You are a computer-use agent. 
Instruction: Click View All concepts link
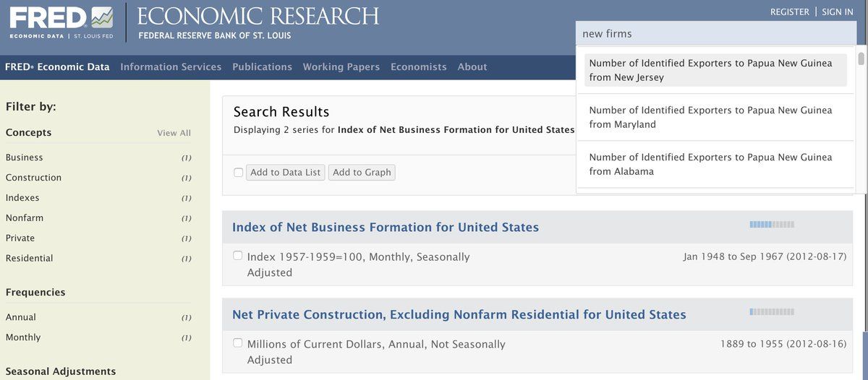pyautogui.click(x=174, y=133)
